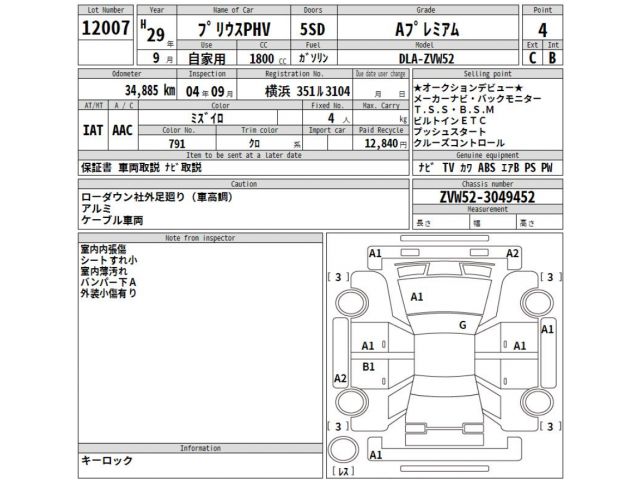Click the カワ genuine equipment entry
This screenshot has width=640, height=480.
[466, 167]
